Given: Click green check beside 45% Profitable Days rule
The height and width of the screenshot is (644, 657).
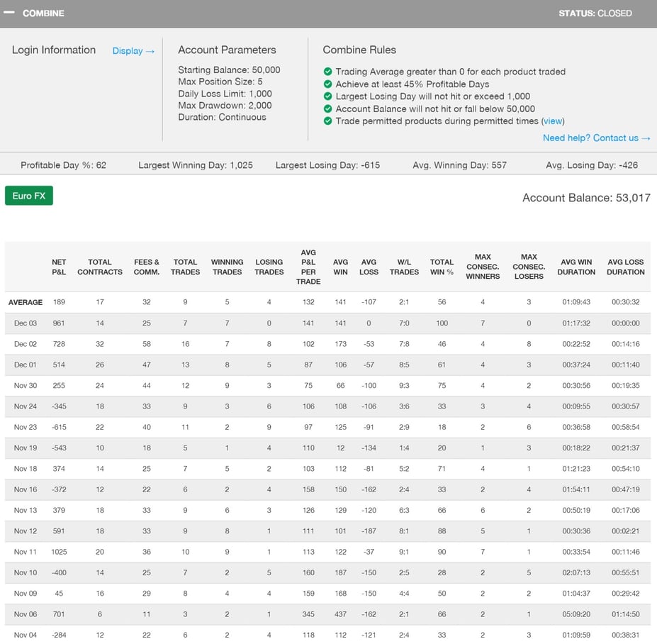Looking at the screenshot, I should pos(327,84).
